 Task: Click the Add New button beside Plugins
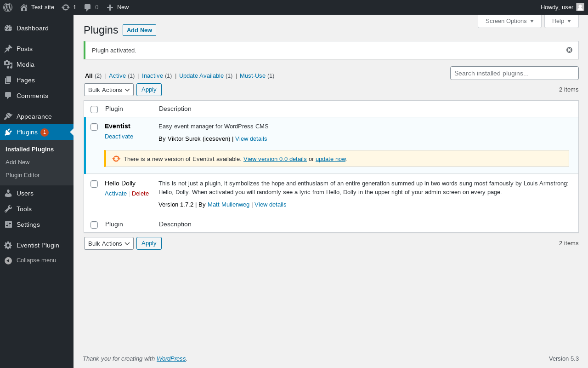pos(139,30)
